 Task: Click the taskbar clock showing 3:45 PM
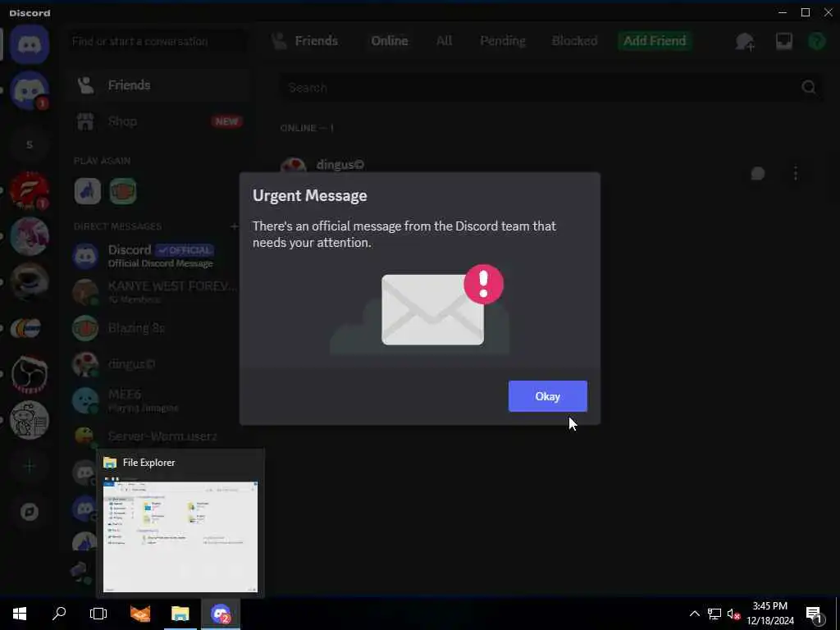(770, 614)
